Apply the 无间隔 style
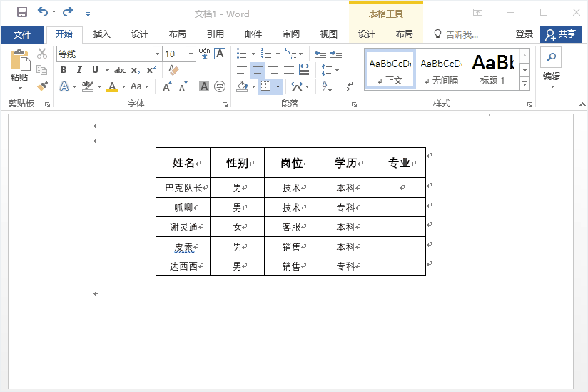Screen dimensions: 588x392 click(x=442, y=69)
